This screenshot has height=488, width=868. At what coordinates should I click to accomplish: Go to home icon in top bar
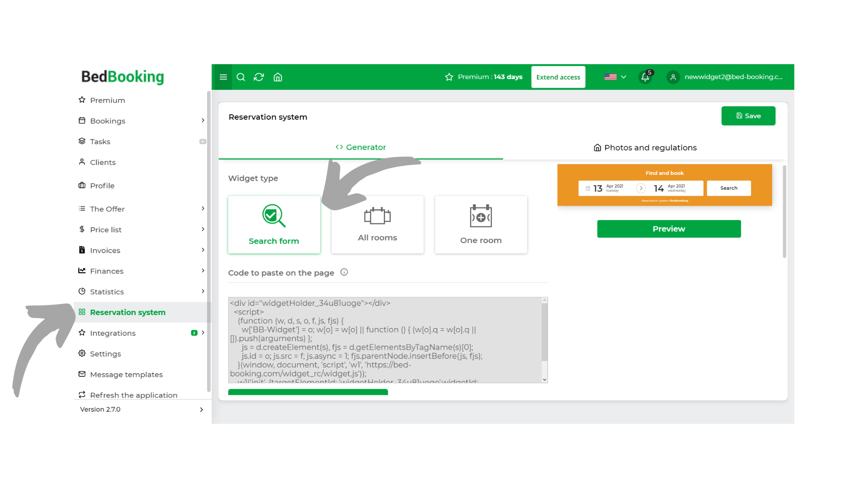pos(278,77)
